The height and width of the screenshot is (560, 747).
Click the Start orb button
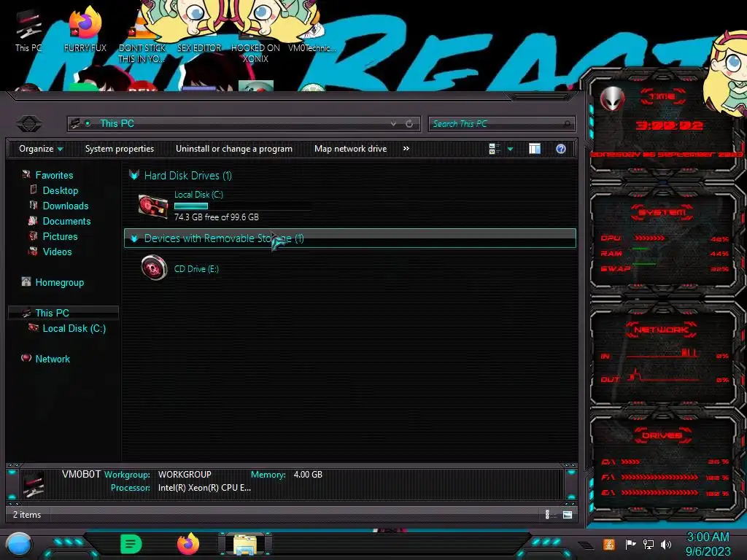[x=18, y=544]
